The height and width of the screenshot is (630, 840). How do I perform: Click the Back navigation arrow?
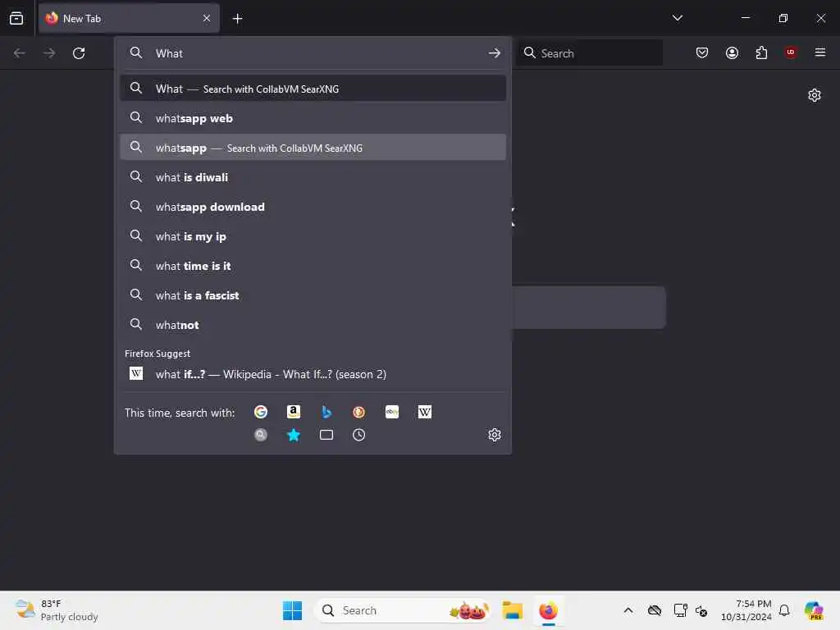[x=20, y=53]
